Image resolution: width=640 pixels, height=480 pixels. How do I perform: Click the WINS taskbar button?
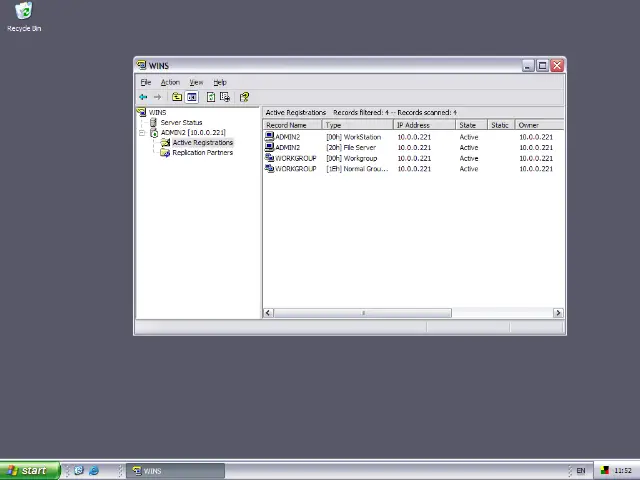176,471
